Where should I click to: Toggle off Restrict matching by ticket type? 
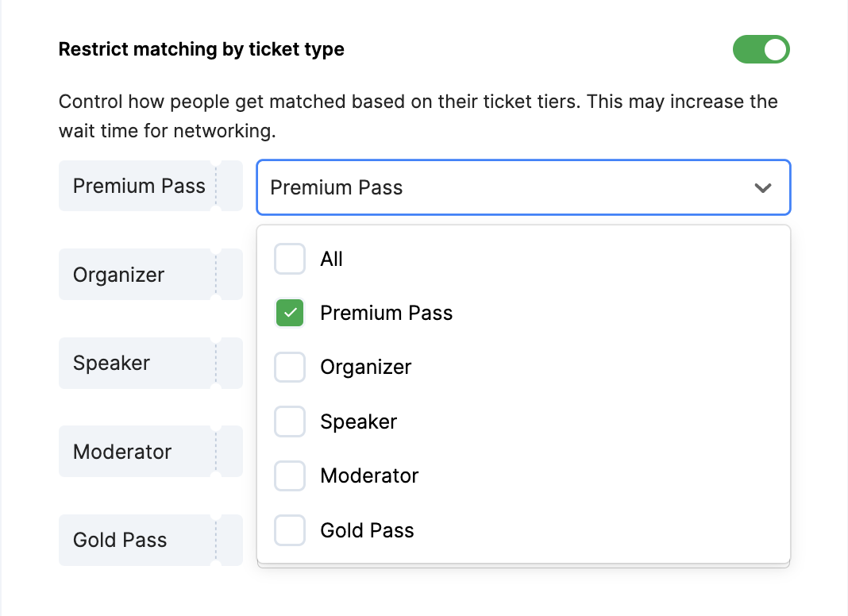coord(761,49)
